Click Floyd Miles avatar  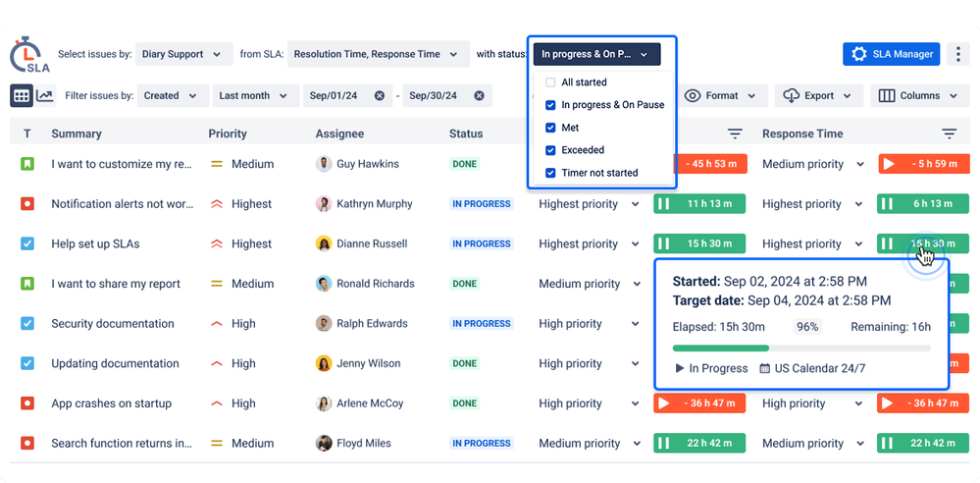(x=323, y=444)
